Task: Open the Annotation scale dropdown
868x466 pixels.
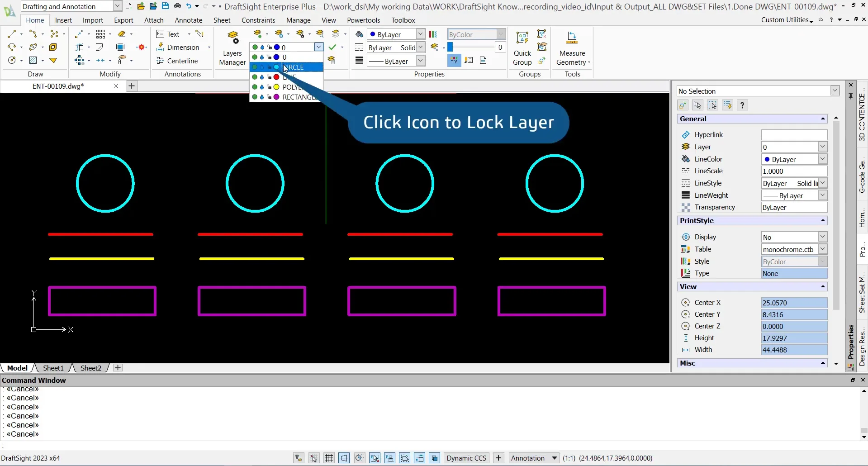Action: [554, 458]
